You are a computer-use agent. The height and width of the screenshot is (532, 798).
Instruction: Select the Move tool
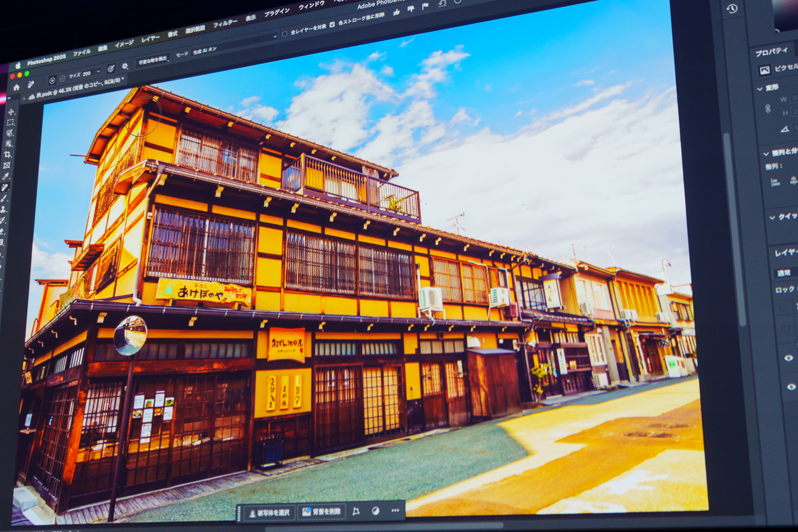[11, 112]
